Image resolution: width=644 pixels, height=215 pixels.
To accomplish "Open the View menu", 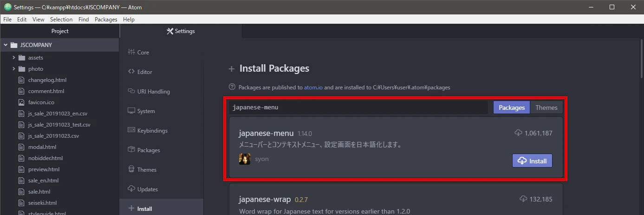I will click(x=39, y=20).
